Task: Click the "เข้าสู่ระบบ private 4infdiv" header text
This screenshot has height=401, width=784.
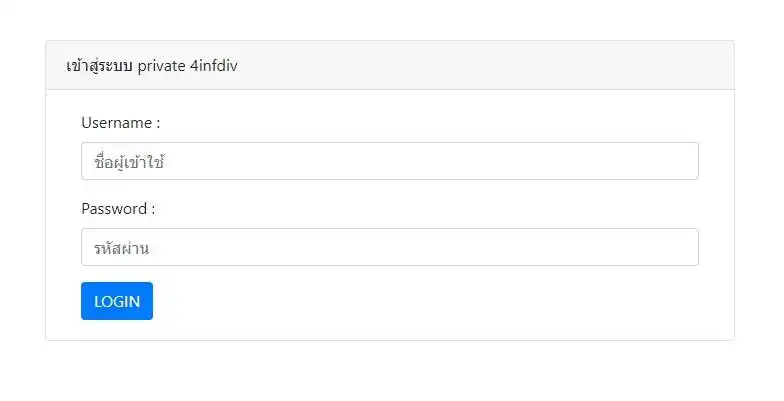Action: [151, 66]
